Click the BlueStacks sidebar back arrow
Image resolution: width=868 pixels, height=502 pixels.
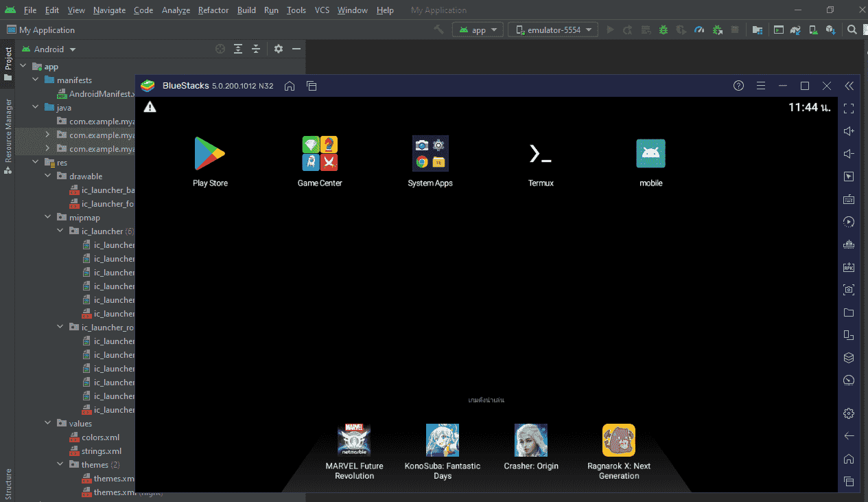[x=849, y=436]
